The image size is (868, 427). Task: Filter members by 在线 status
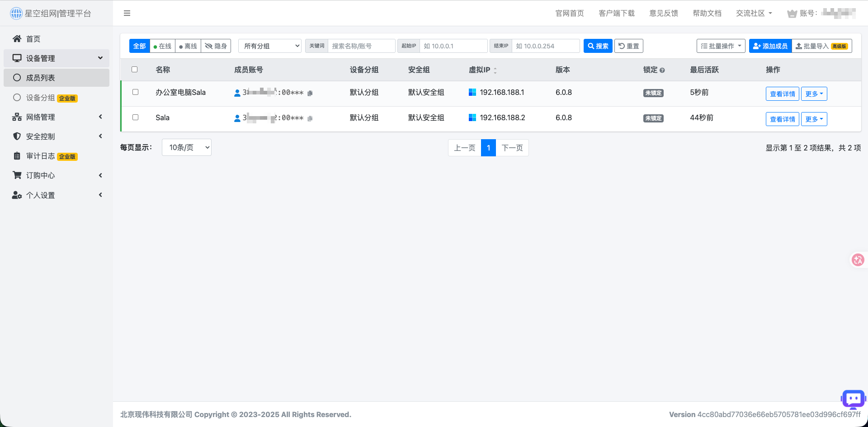(x=162, y=46)
